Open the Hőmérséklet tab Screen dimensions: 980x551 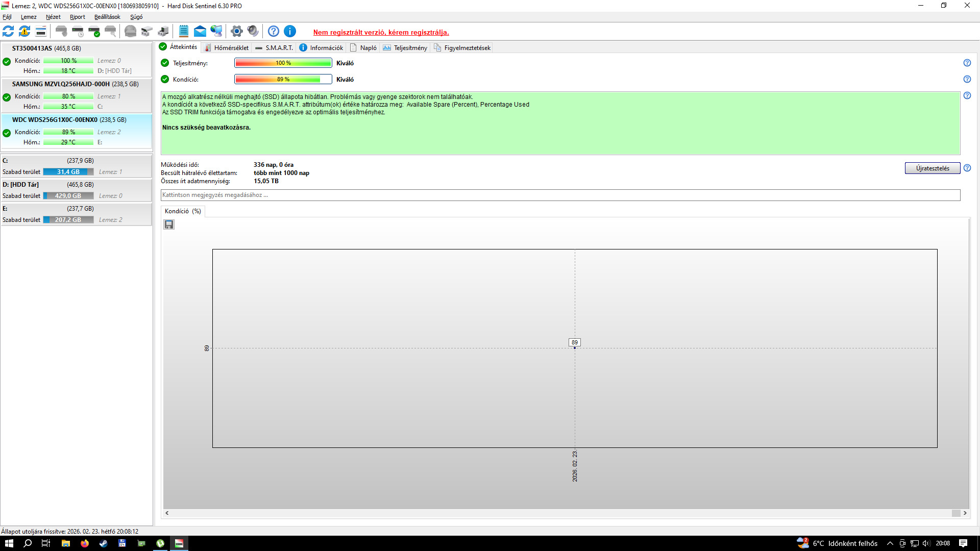227,48
